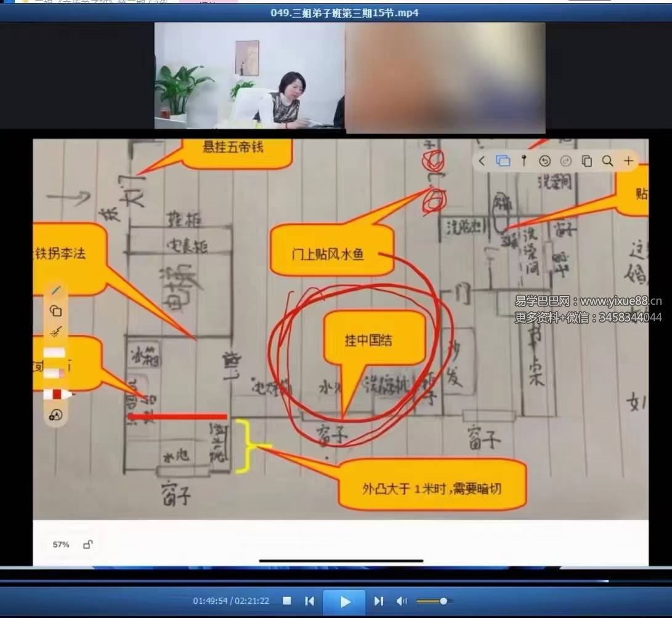The width and height of the screenshot is (672, 618).
Task: Select the overlapping slides icon in top toolbar
Action: tap(503, 161)
